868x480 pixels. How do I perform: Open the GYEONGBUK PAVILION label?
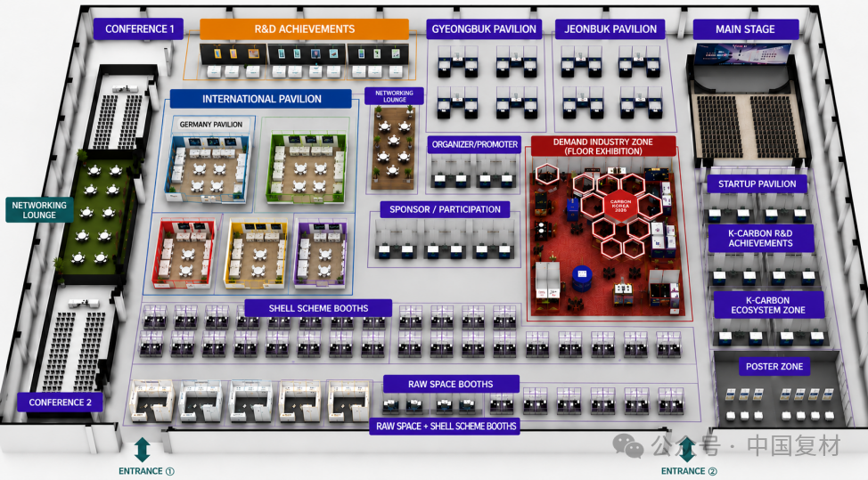click(x=484, y=29)
